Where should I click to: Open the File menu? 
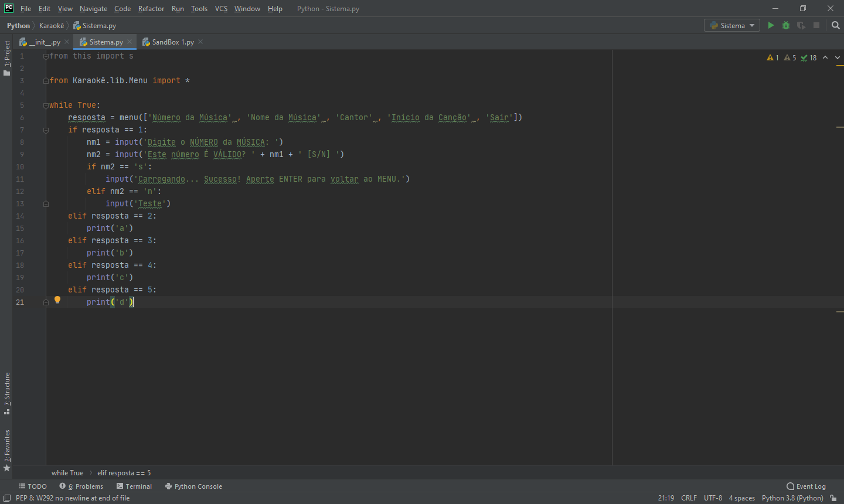pyautogui.click(x=26, y=9)
